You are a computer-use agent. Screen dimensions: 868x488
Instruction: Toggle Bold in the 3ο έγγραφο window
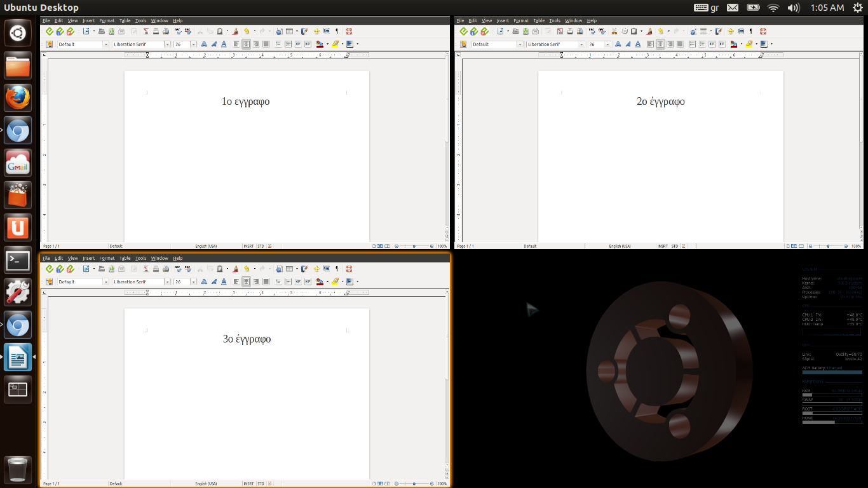(203, 281)
